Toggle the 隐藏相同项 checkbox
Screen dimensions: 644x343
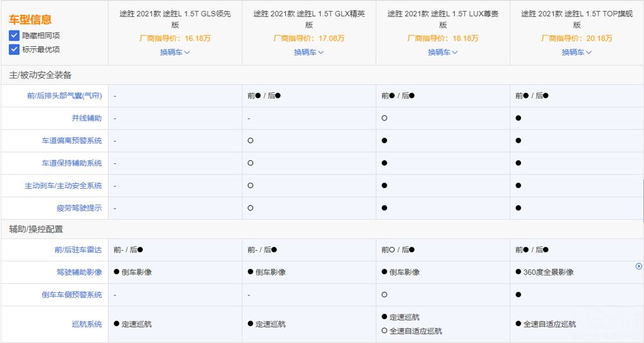[14, 35]
